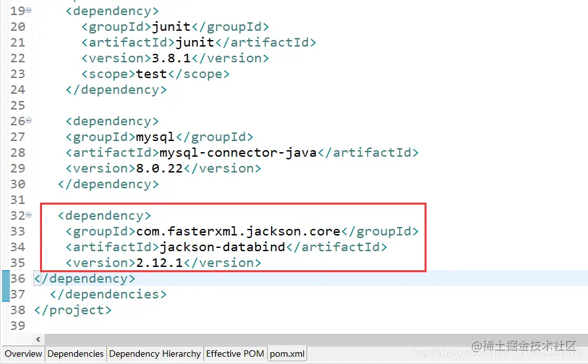Click the horizontal scrollbar track
588x364 pixels.
[316, 339]
